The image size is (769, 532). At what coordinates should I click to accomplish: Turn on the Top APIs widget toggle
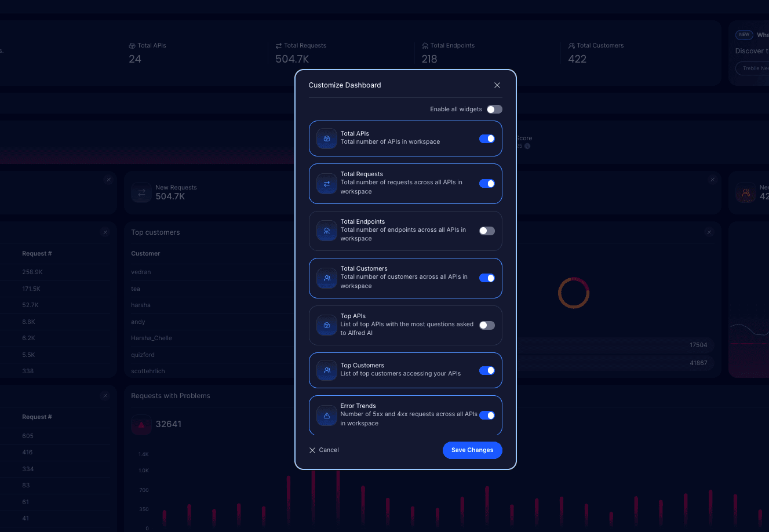tap(487, 325)
